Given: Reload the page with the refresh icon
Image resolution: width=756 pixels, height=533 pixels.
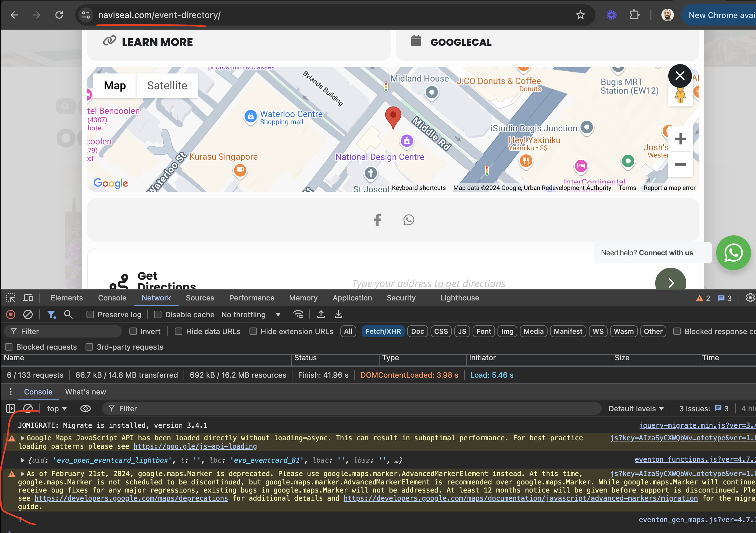Looking at the screenshot, I should [x=59, y=15].
